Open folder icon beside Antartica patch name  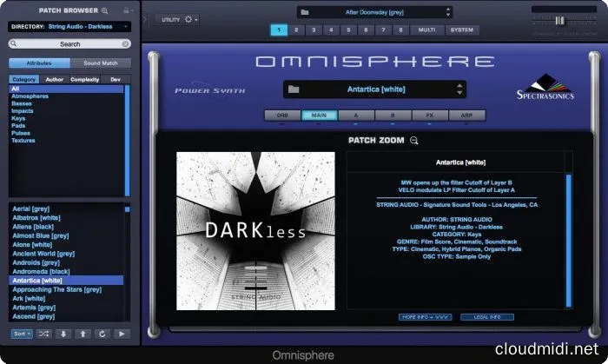(294, 89)
